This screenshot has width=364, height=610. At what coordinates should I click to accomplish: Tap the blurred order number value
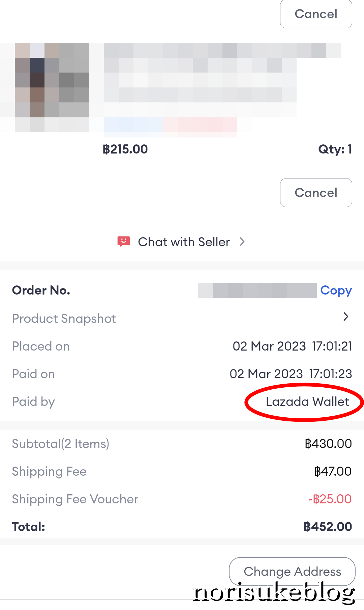pos(257,290)
